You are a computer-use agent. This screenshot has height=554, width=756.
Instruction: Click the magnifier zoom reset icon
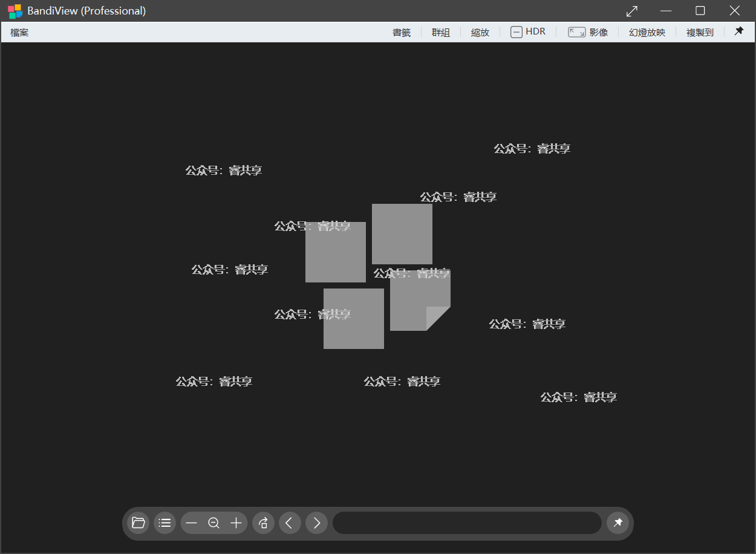click(x=213, y=523)
